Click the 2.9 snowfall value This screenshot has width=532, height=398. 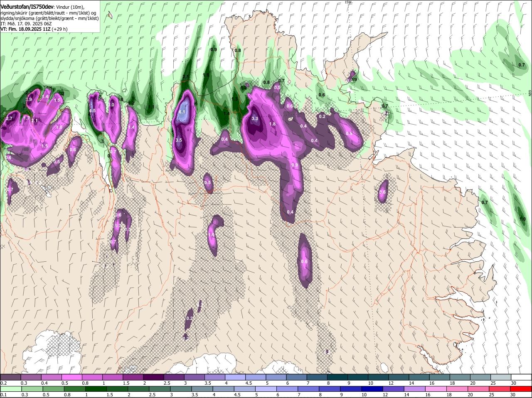click(x=29, y=99)
